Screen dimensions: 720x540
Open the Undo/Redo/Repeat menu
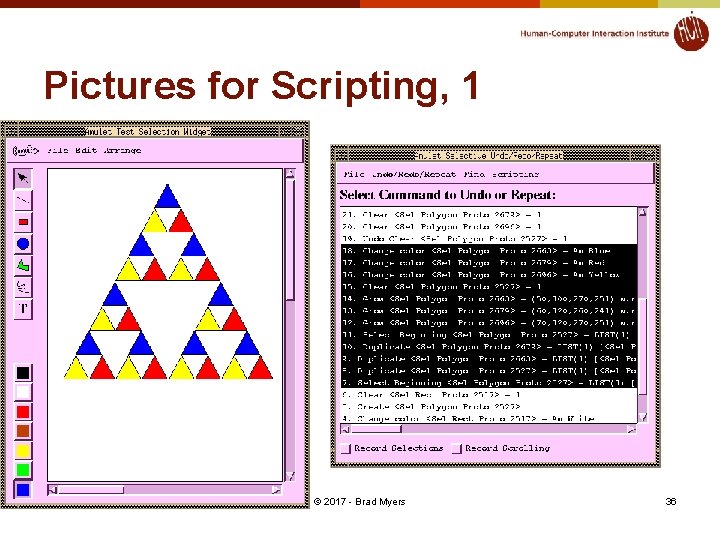coord(414,174)
